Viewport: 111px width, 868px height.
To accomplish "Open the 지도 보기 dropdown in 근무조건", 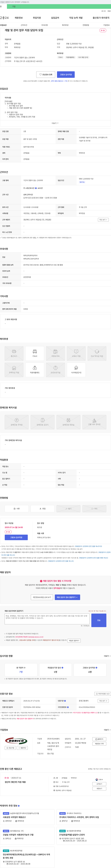I will click(103, 220).
